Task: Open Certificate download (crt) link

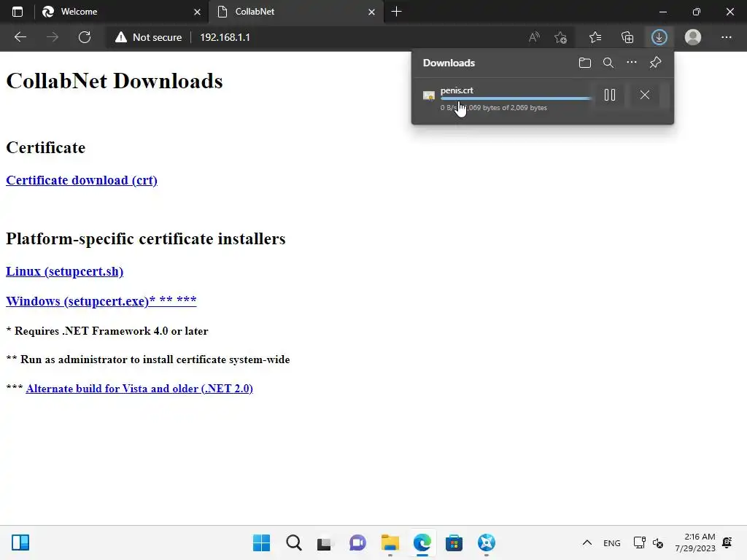Action: (x=82, y=181)
